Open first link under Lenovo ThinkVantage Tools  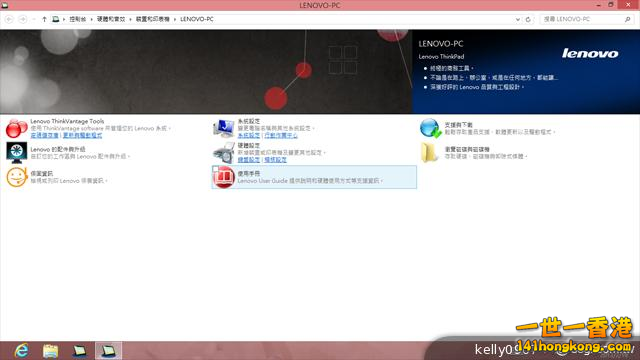(44, 135)
